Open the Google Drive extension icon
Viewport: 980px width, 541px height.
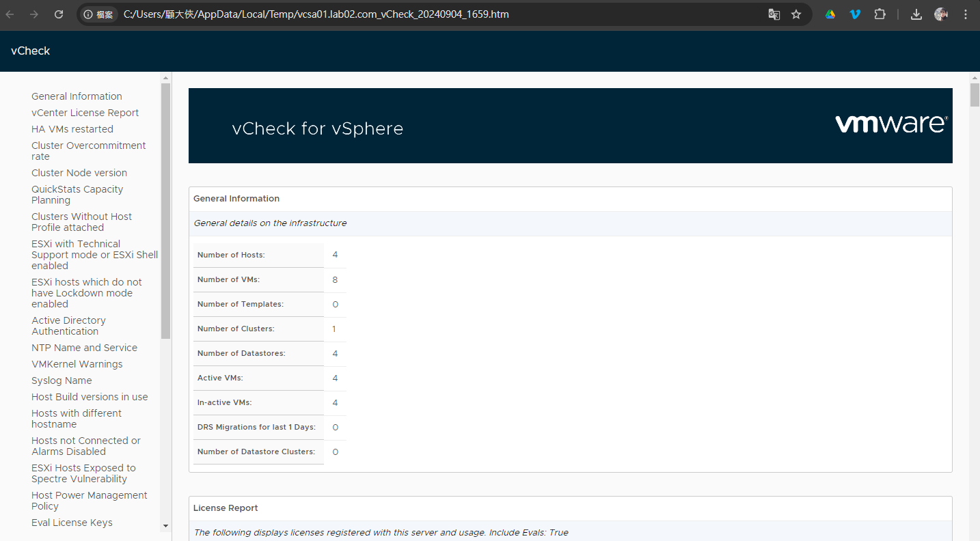(830, 14)
